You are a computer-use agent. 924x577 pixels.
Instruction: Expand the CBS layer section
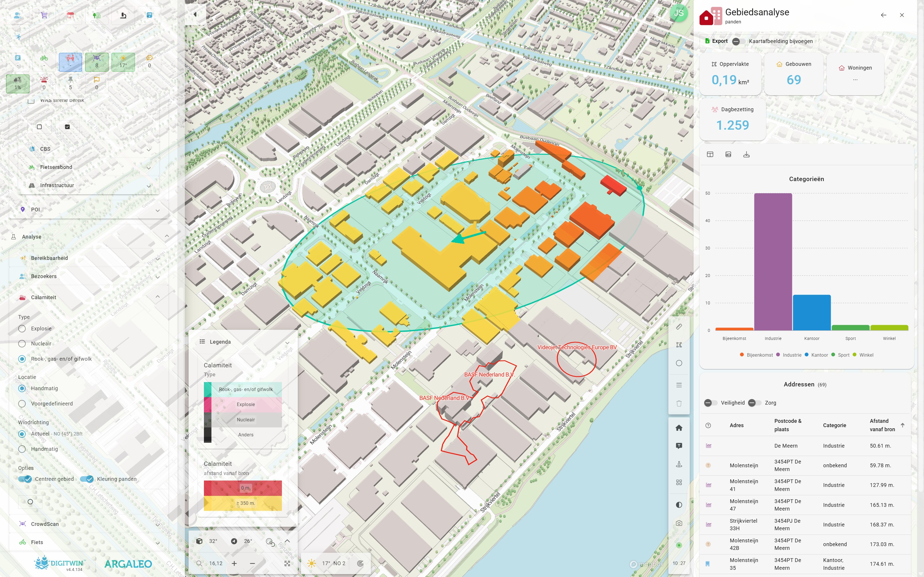coord(149,149)
